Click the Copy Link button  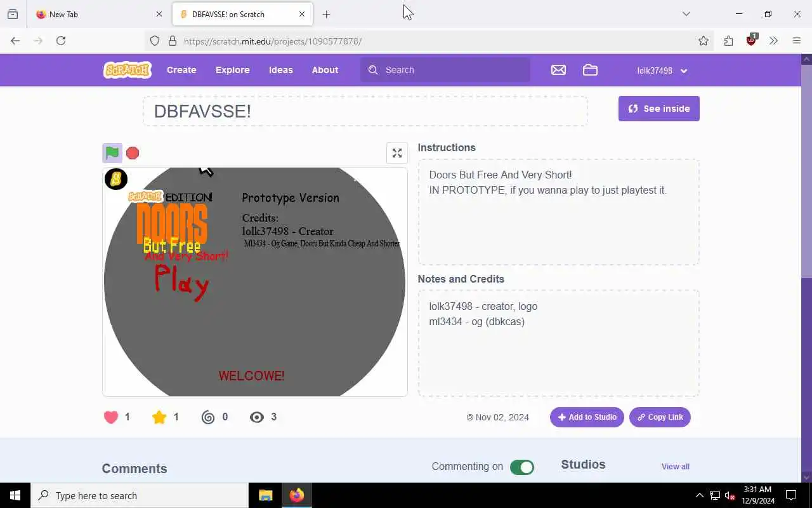click(660, 417)
